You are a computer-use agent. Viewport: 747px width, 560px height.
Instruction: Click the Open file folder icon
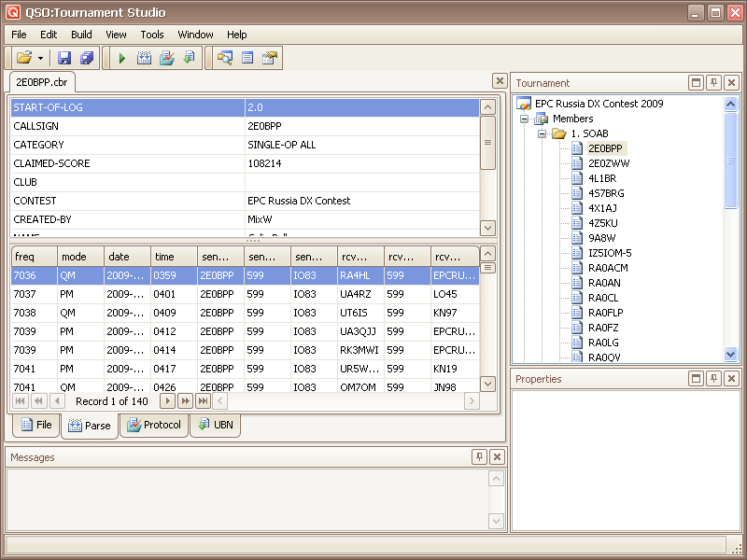(23, 58)
